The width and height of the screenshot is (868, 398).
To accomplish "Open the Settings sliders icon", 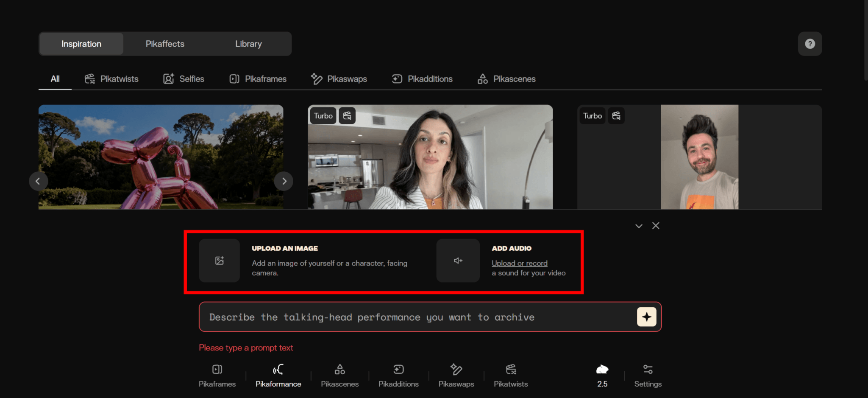I will coord(648,376).
